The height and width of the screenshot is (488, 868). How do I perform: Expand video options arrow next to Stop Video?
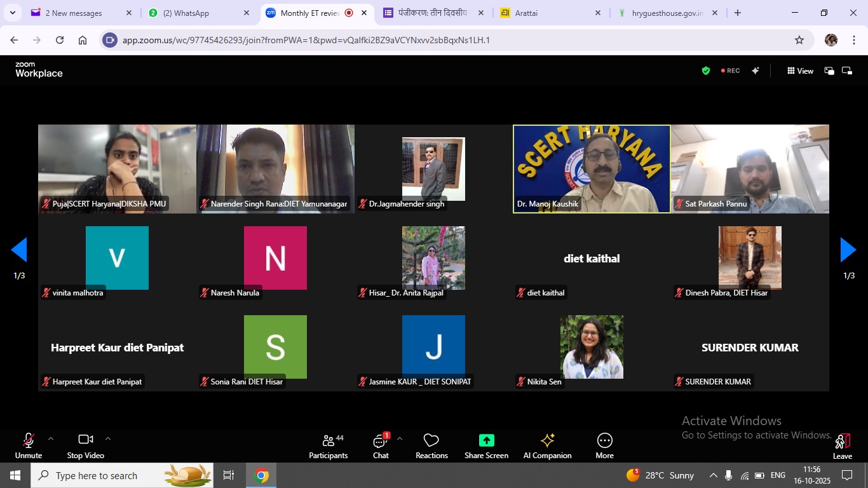click(x=108, y=438)
